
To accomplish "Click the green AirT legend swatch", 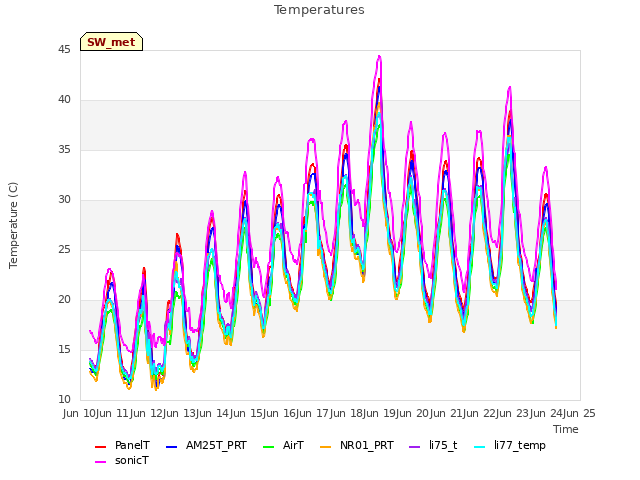I will (x=269, y=447).
